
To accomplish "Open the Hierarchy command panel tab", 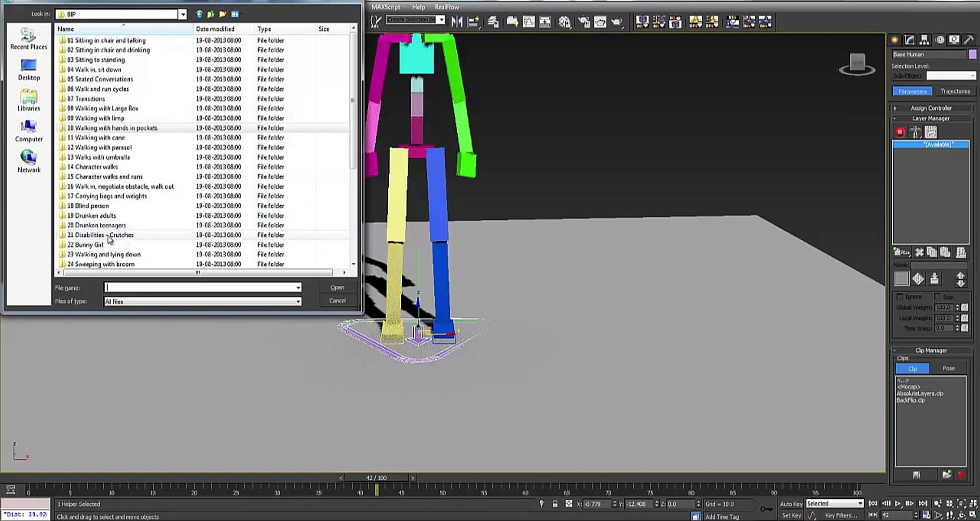I will (x=924, y=40).
